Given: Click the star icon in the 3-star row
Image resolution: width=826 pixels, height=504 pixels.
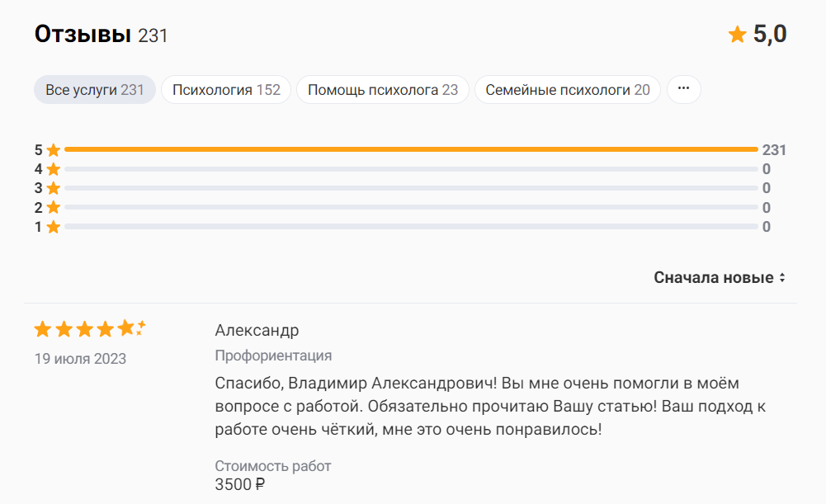Looking at the screenshot, I should click(54, 188).
